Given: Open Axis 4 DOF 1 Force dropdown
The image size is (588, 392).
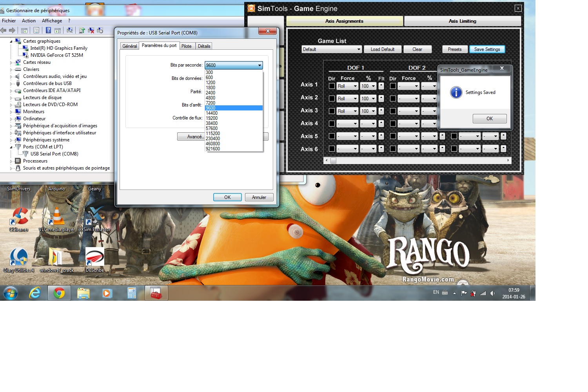Looking at the screenshot, I should click(347, 123).
